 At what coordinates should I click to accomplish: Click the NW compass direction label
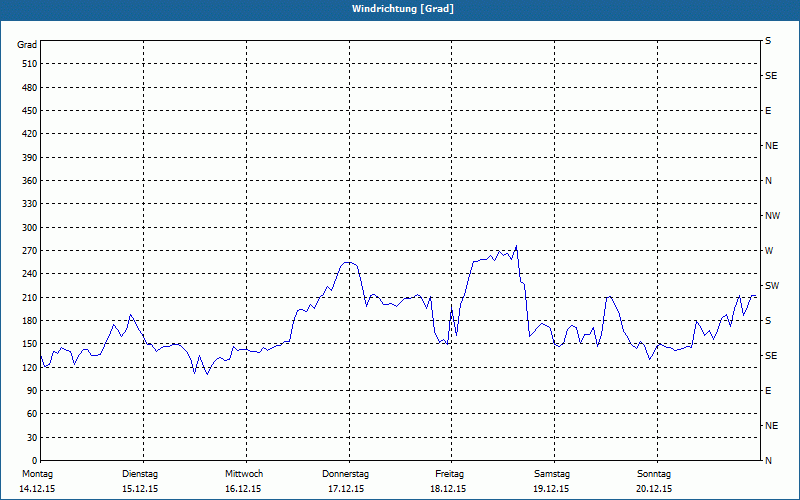pos(772,215)
